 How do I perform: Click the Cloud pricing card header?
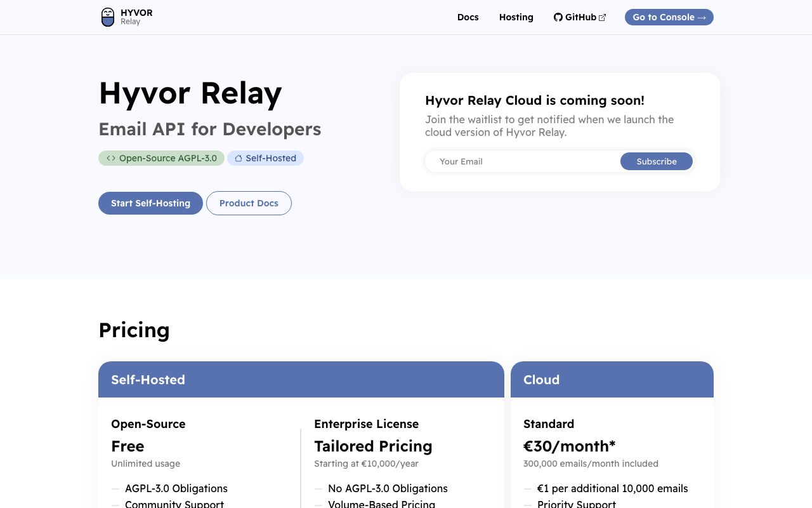click(612, 380)
